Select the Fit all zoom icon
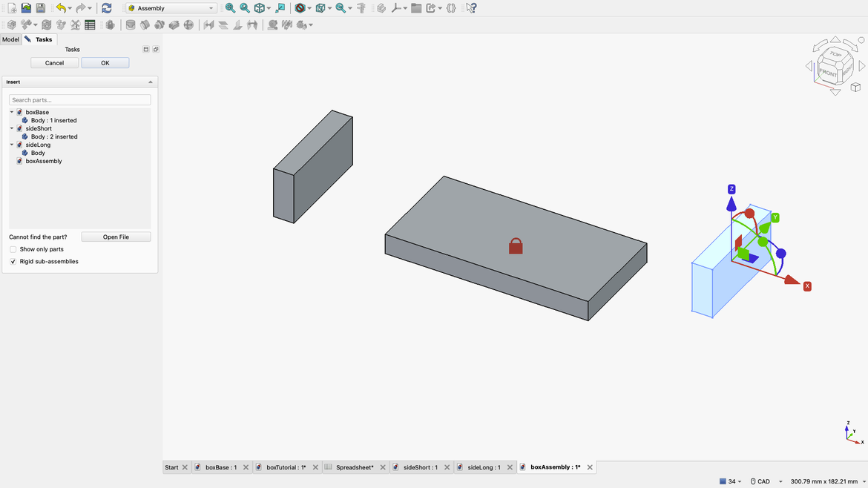Viewport: 868px width, 488px height. coord(228,8)
